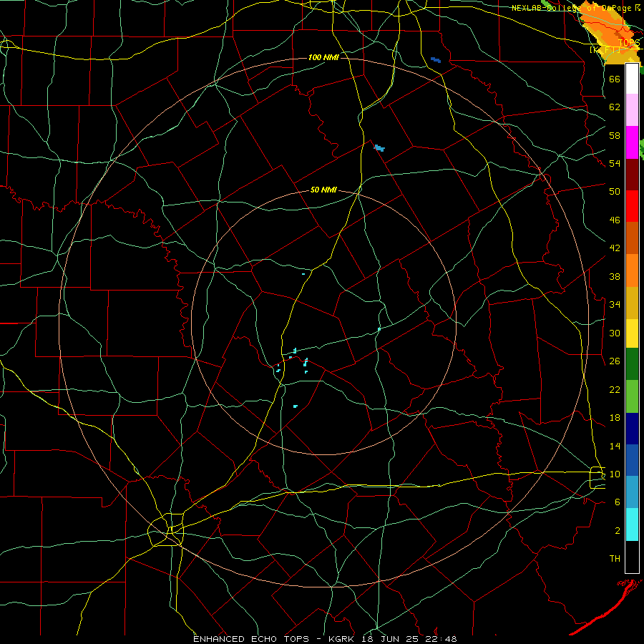Click the light blue legend swatch
The image size is (644, 644).
pyautogui.click(x=632, y=492)
